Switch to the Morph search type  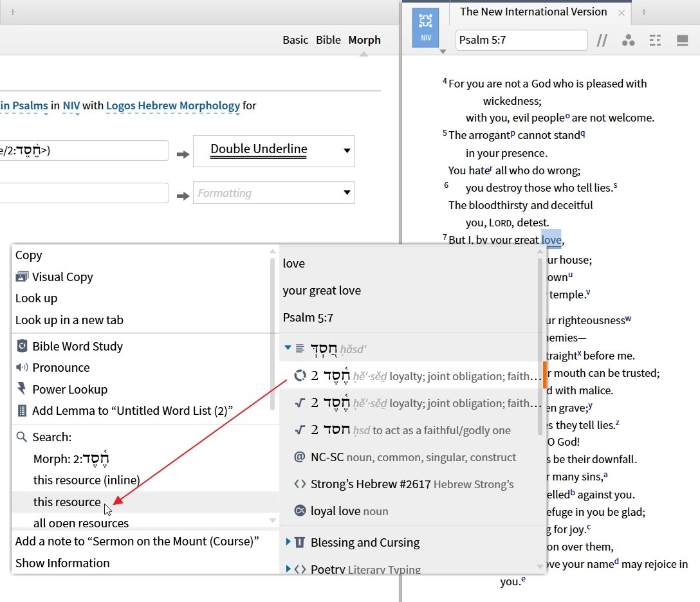coord(364,40)
